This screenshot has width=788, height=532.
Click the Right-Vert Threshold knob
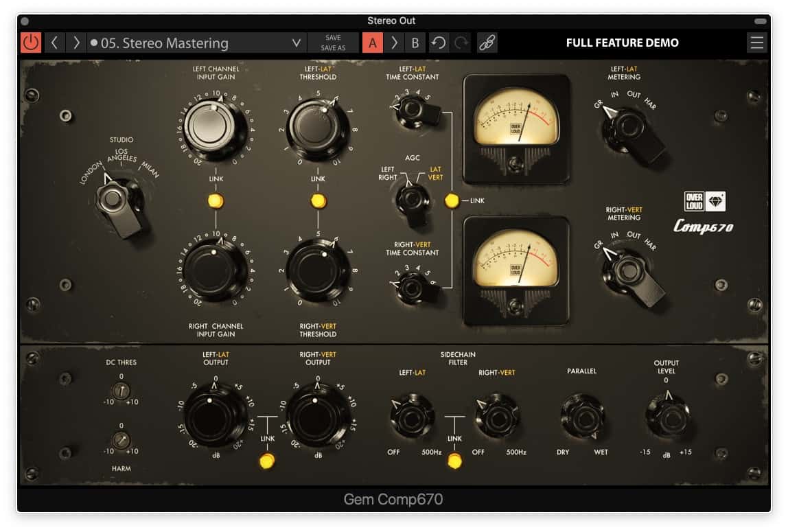pos(318,270)
